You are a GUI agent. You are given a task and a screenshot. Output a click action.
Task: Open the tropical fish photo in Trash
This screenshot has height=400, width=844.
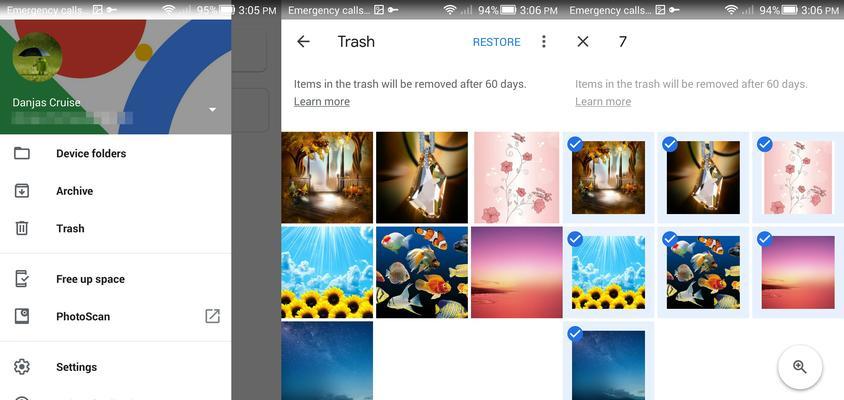(422, 272)
